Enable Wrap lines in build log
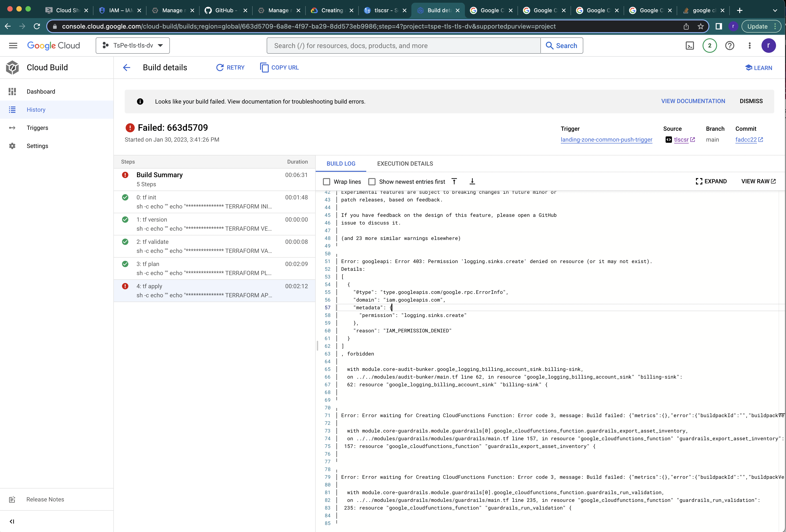The width and height of the screenshot is (786, 532). tap(326, 181)
